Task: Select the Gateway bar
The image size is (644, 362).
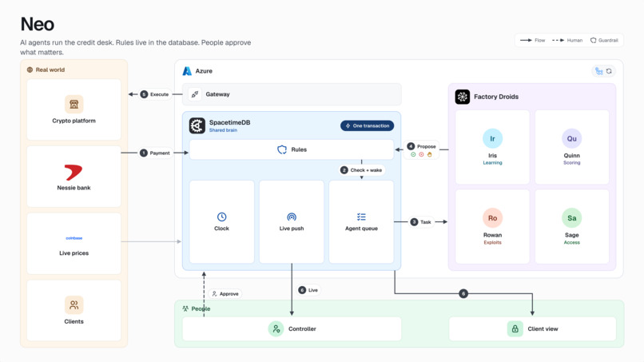Action: pyautogui.click(x=292, y=94)
